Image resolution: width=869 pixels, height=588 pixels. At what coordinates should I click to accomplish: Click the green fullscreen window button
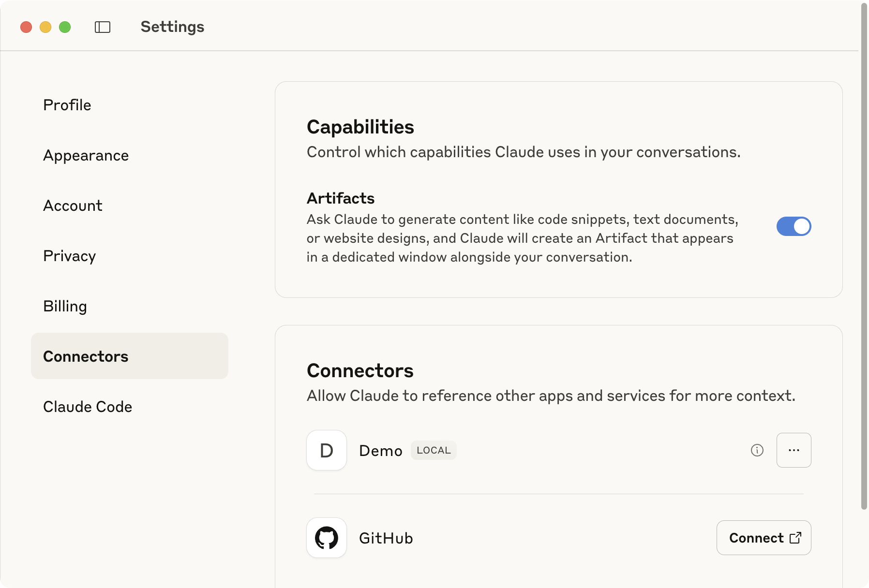click(65, 27)
